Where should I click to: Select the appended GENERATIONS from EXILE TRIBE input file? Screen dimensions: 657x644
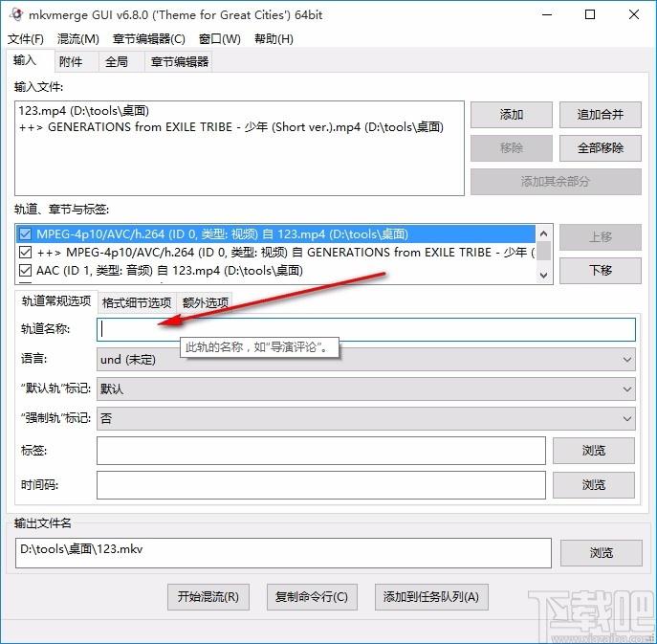tap(231, 127)
